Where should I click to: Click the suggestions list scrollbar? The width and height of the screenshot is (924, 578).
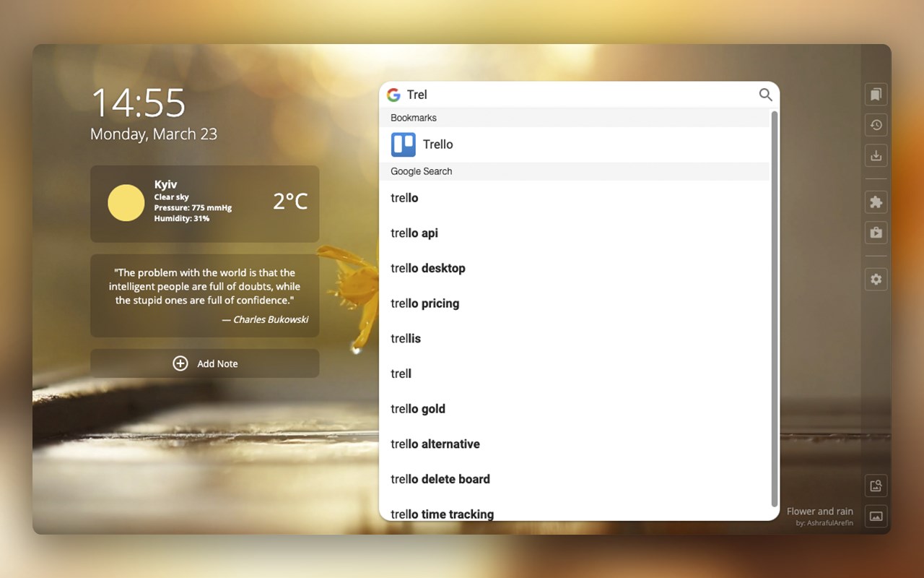pyautogui.click(x=775, y=309)
